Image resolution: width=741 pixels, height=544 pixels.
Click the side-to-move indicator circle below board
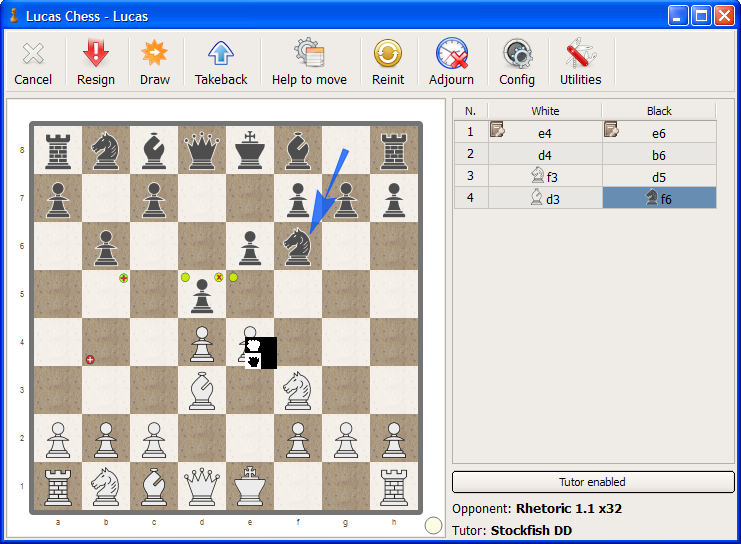pyautogui.click(x=433, y=526)
